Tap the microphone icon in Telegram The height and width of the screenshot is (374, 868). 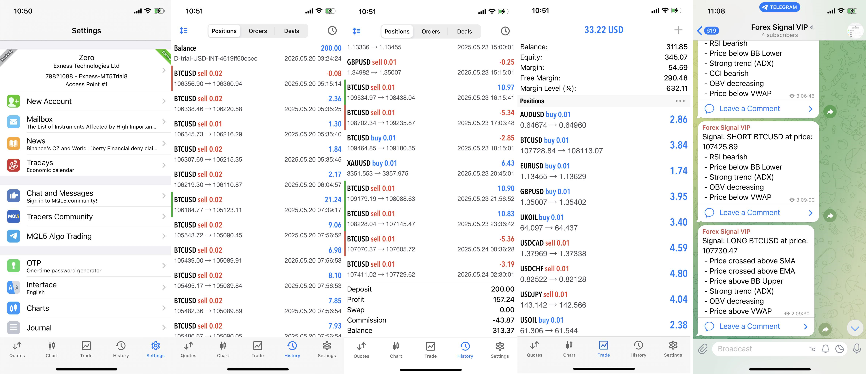[x=856, y=349]
